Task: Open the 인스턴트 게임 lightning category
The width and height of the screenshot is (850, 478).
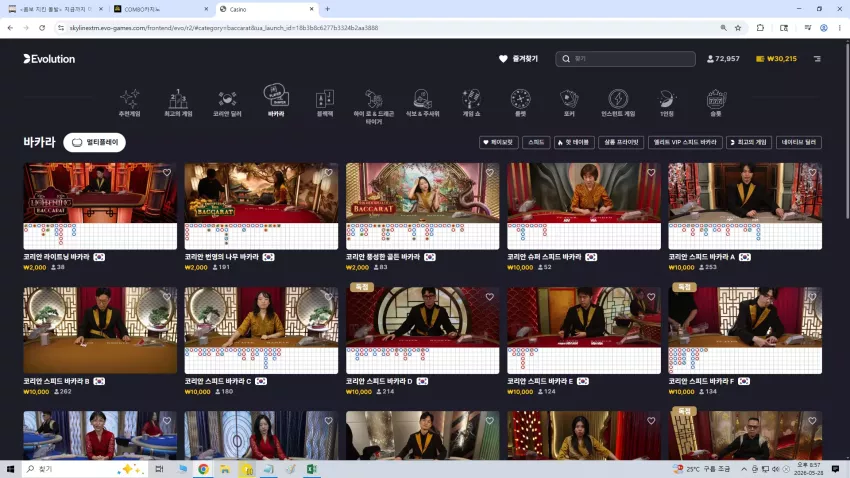Action: tap(618, 103)
